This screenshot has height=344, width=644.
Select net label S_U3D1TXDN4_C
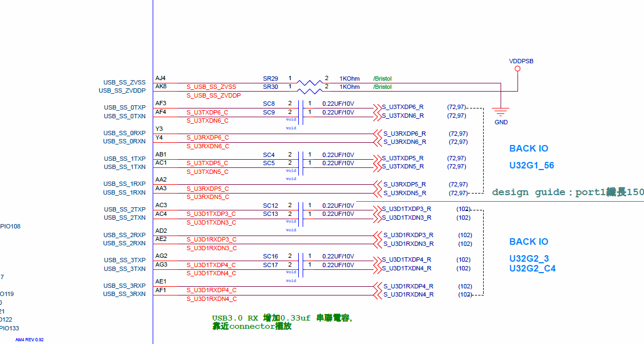coord(211,273)
